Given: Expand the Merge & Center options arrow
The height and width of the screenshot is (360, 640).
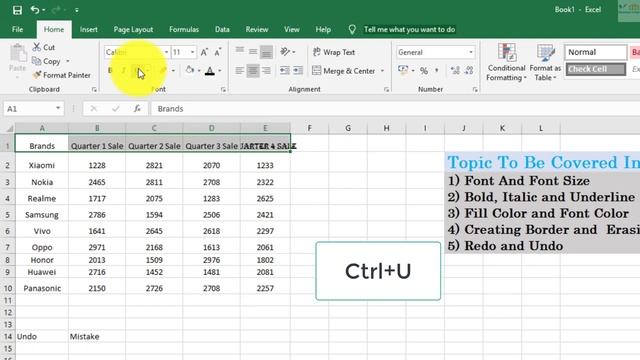Looking at the screenshot, I should tap(382, 71).
